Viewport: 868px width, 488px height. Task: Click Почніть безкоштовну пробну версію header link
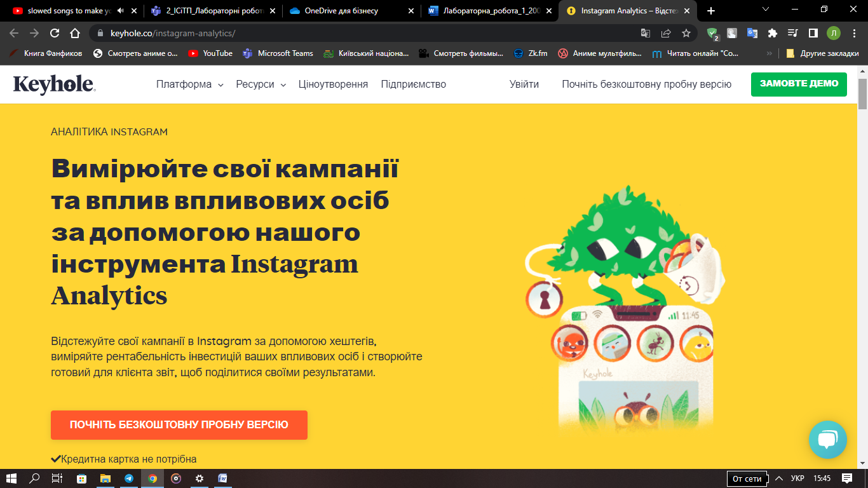[x=647, y=85]
